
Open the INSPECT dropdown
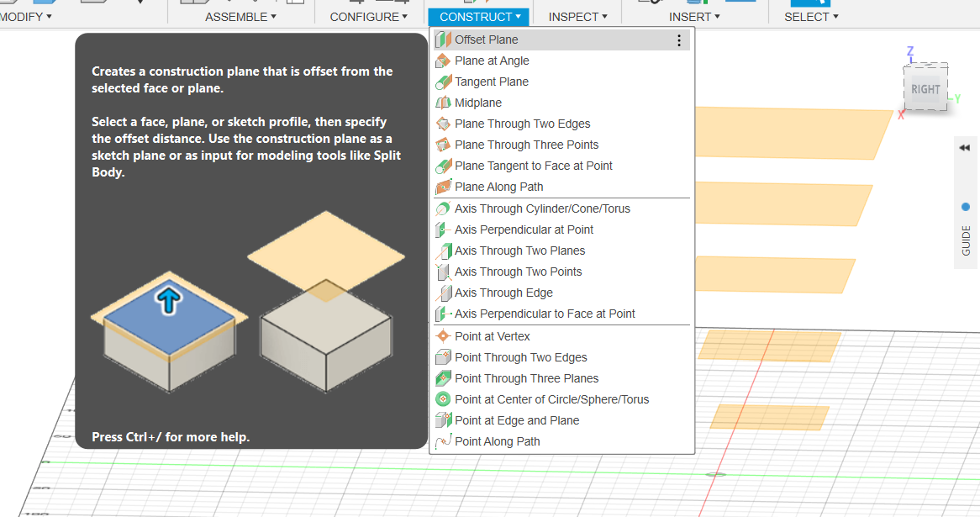point(578,17)
